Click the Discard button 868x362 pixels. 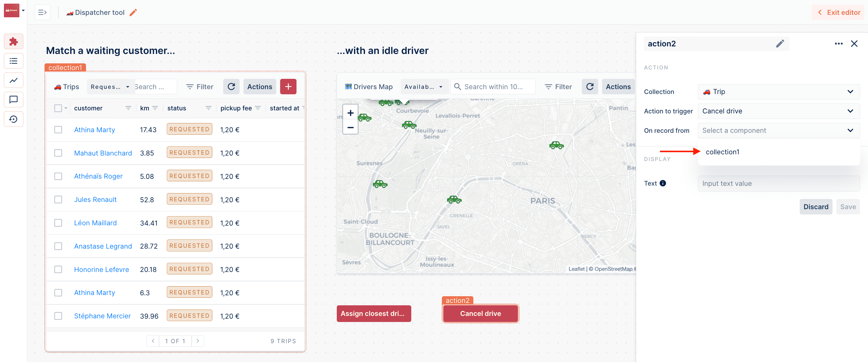click(815, 207)
